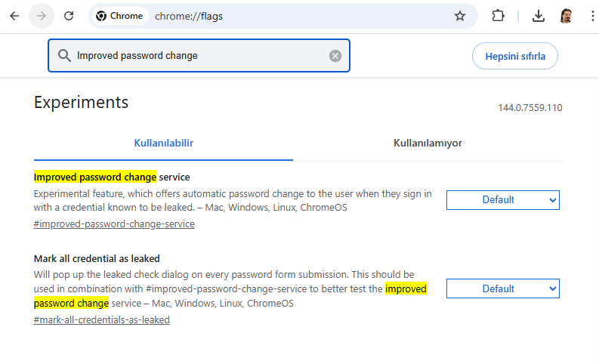The image size is (599, 364).
Task: Follow the #improved-password-change-service link
Action: point(114,224)
